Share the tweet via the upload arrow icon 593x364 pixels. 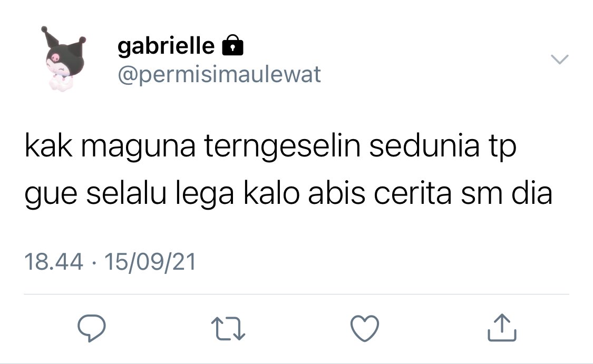coord(502,327)
